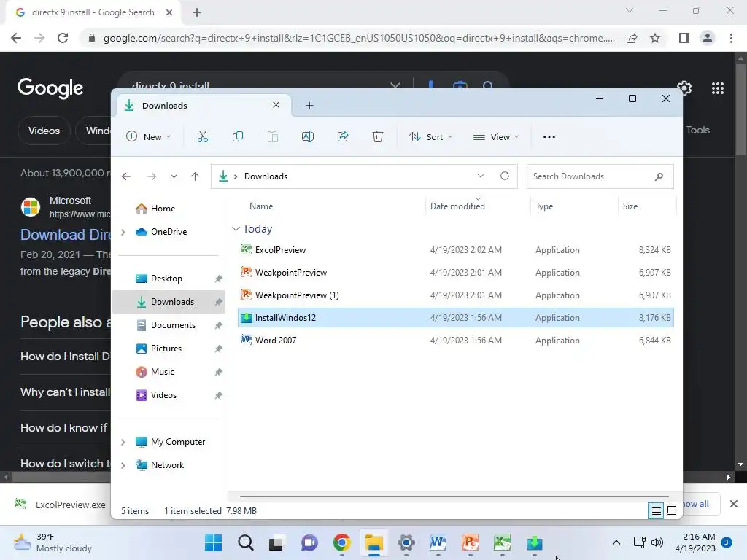Image resolution: width=747 pixels, height=560 pixels.
Task: Open the Google apps grid
Action: [718, 88]
